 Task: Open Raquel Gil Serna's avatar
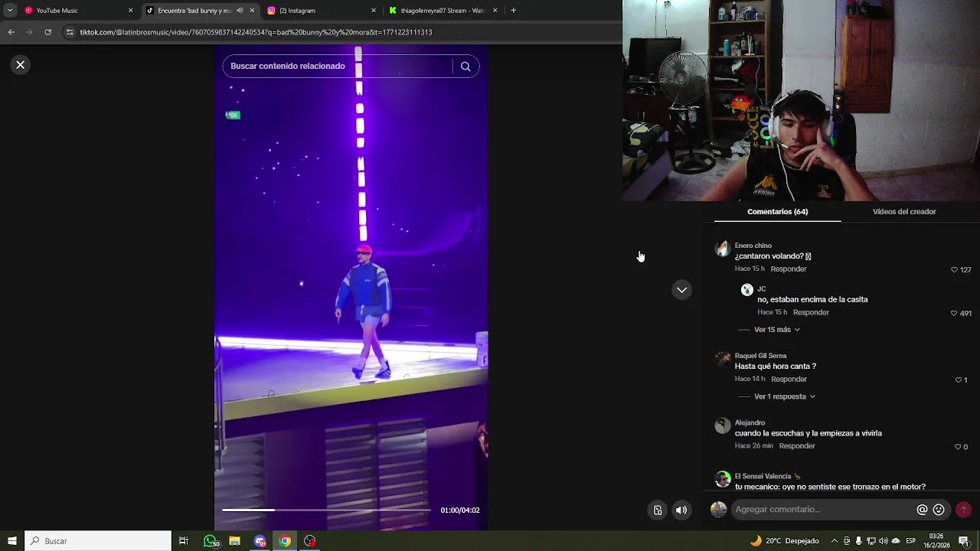(723, 359)
